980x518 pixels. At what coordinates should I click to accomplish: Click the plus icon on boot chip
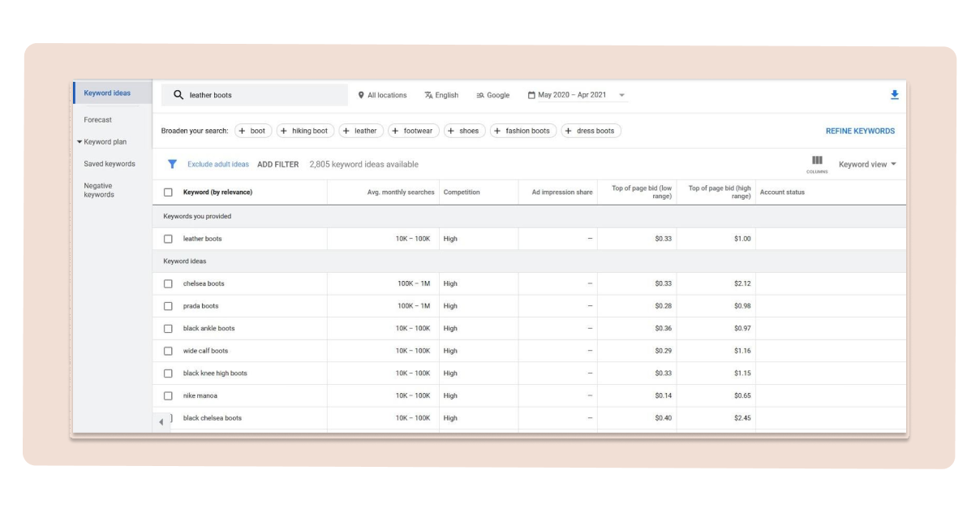click(x=242, y=131)
